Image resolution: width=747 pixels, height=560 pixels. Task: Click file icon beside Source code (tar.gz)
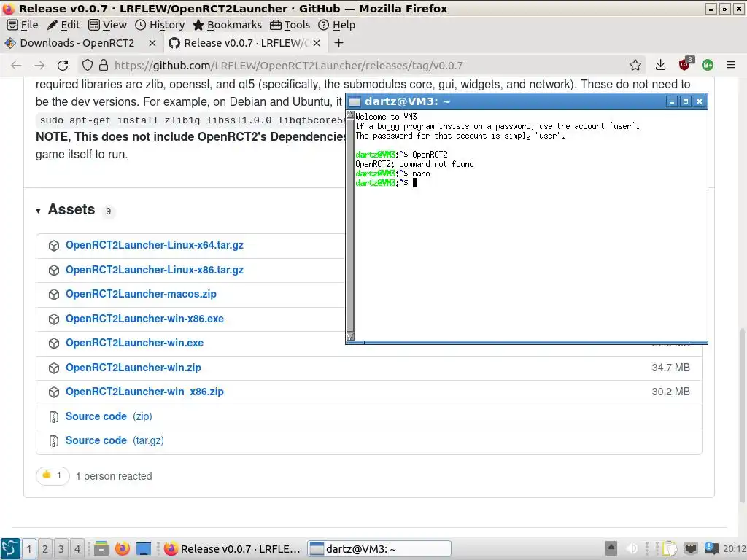[x=54, y=441]
